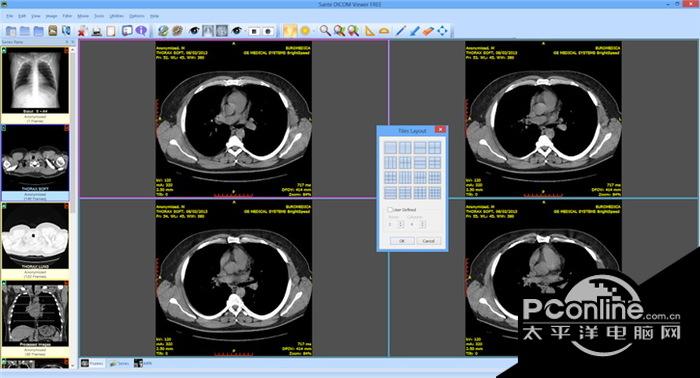700x378 pixels.
Task: Choose the two-column tile layout
Action: [x=405, y=148]
